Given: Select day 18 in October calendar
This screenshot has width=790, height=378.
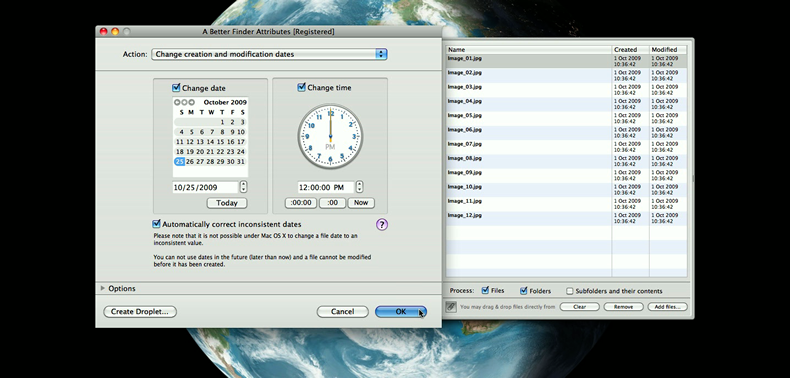Looking at the screenshot, I should coord(179,152).
